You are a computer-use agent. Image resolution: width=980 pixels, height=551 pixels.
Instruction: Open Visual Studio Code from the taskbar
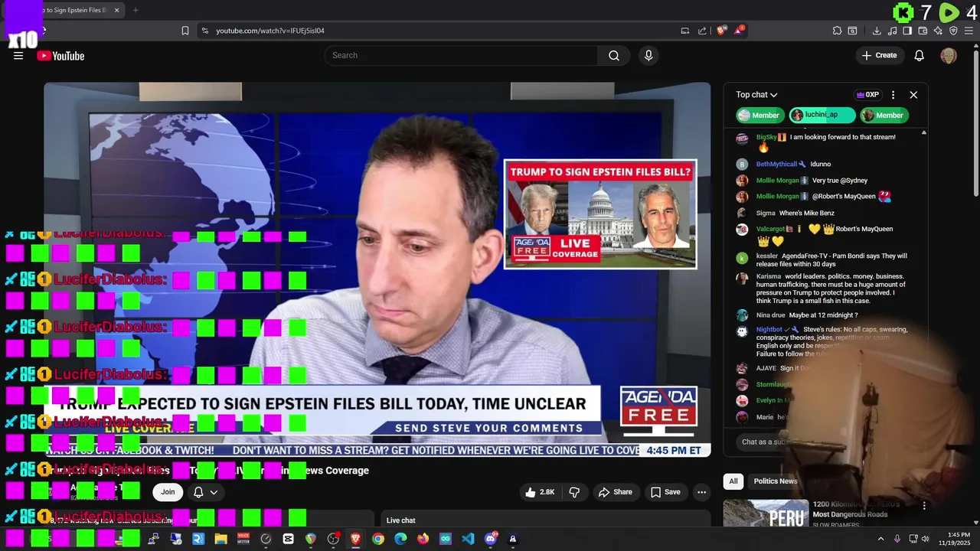click(x=468, y=539)
